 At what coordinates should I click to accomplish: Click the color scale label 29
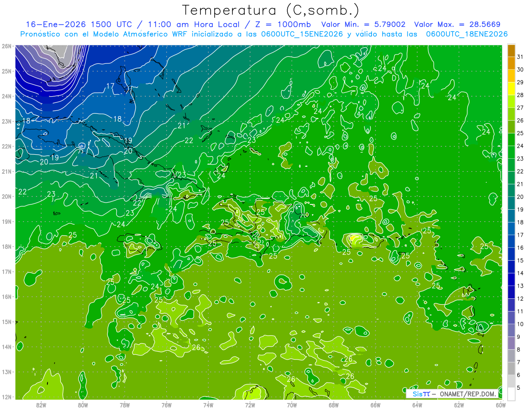tap(520, 82)
